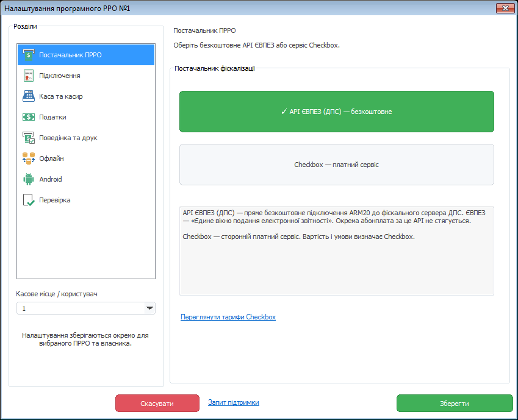The image size is (518, 420).
Task: Open the Перевірка section
Action: [x=86, y=200]
